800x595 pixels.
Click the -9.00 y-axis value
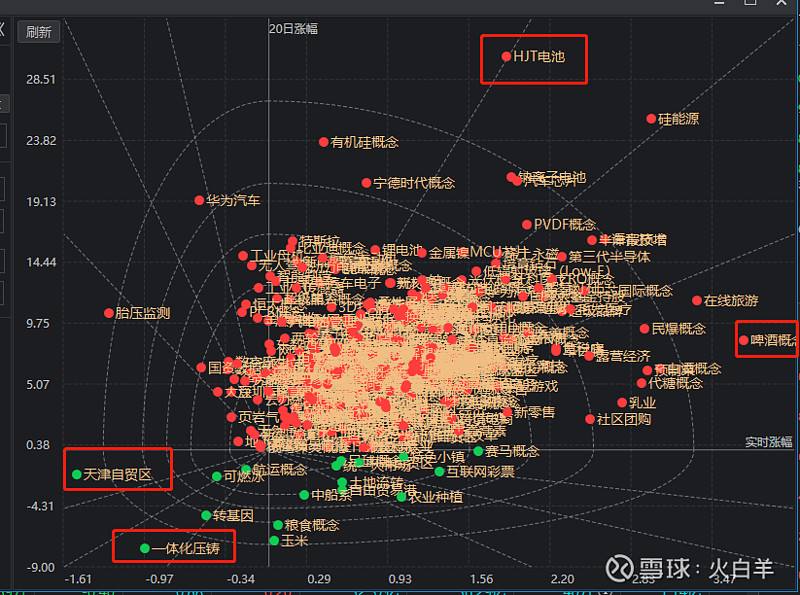tap(41, 567)
